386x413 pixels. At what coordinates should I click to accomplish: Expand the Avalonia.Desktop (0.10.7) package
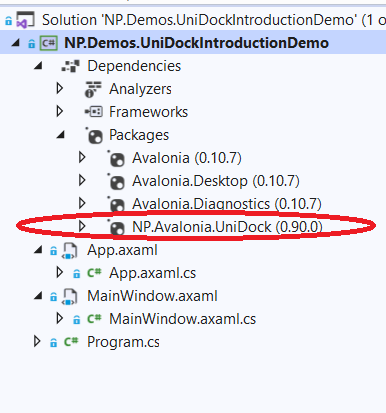(x=82, y=180)
